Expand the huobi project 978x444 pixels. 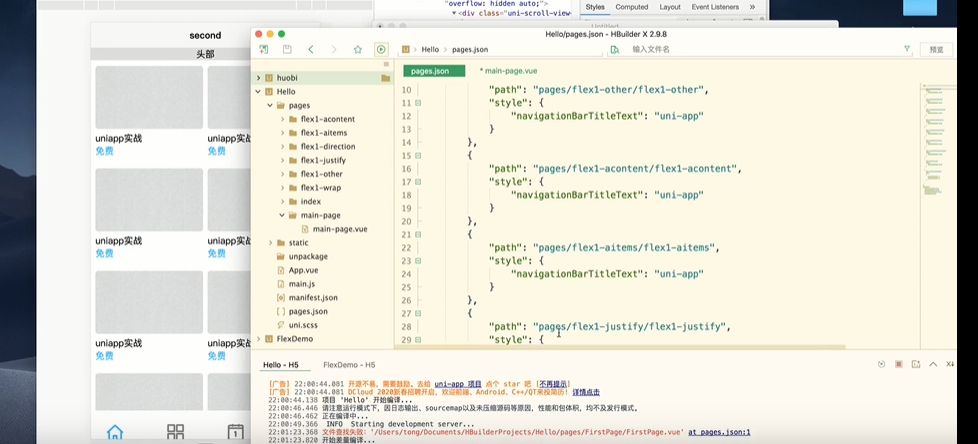pyautogui.click(x=258, y=78)
